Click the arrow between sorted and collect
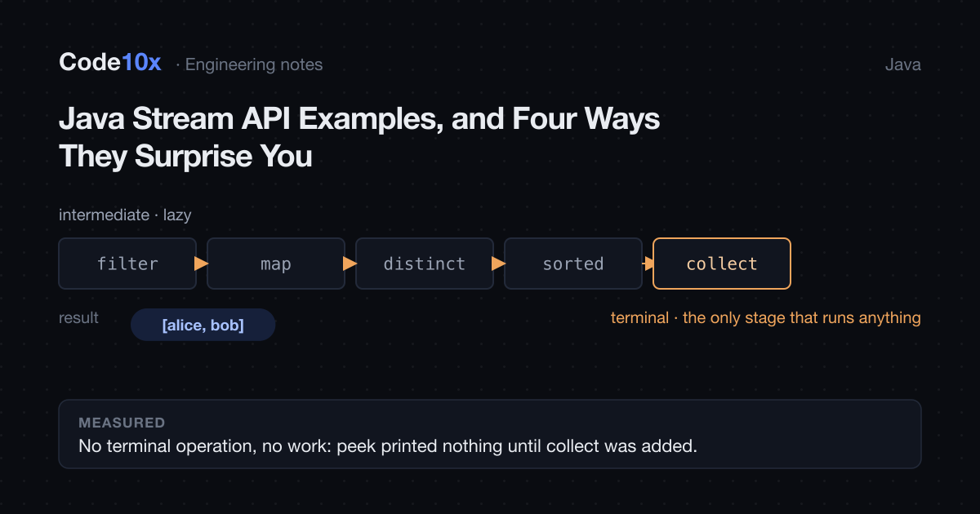 [x=648, y=264]
